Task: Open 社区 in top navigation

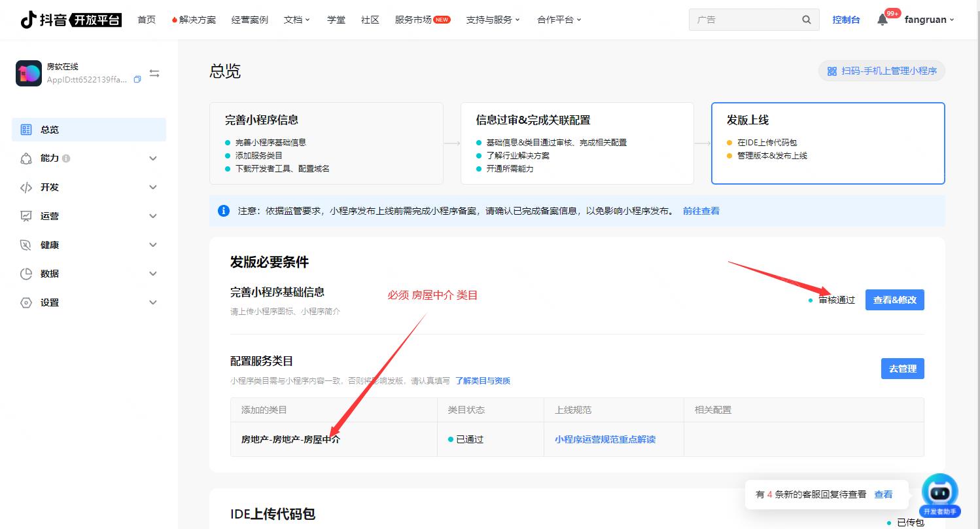Action: (x=370, y=20)
